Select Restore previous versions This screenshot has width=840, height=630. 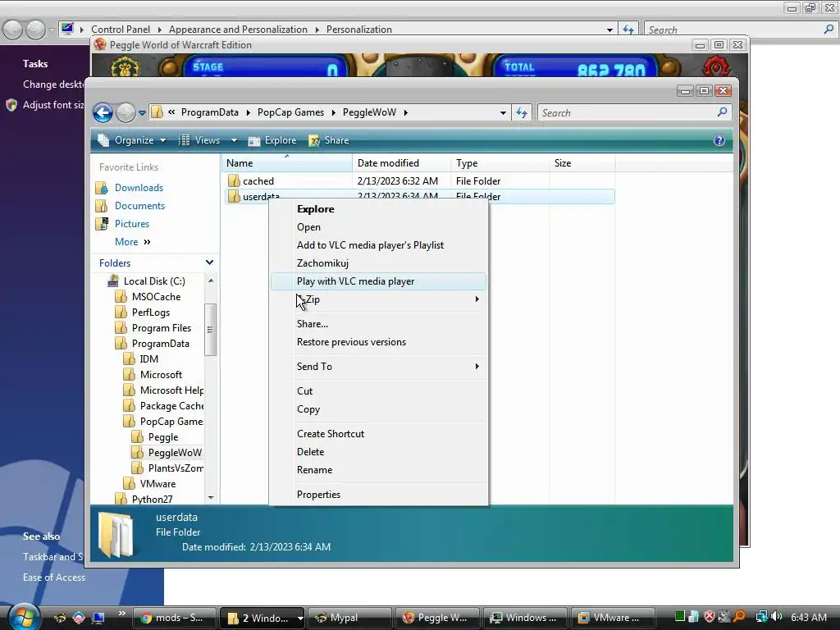[x=378, y=342]
